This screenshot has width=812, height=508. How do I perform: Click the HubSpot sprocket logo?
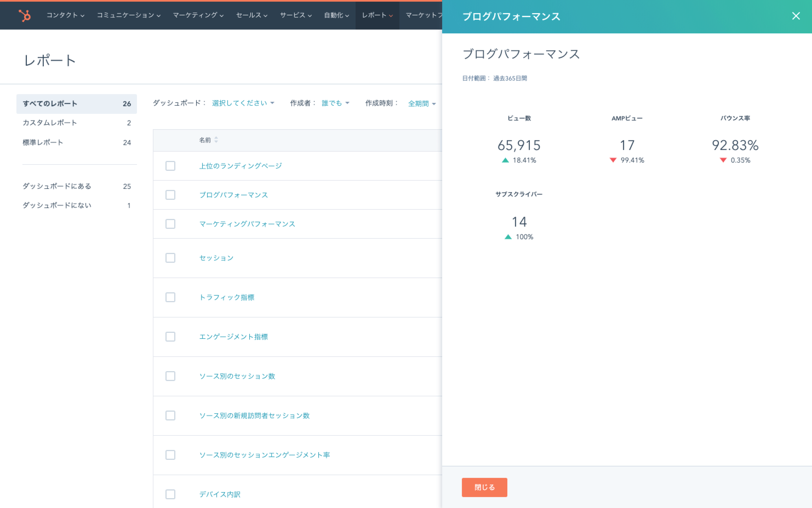tap(25, 15)
